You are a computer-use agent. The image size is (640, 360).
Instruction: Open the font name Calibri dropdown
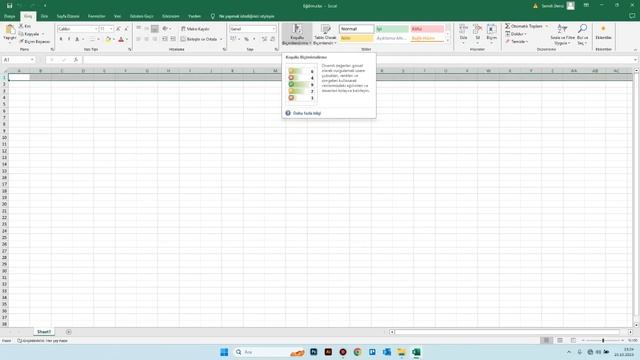(96, 29)
